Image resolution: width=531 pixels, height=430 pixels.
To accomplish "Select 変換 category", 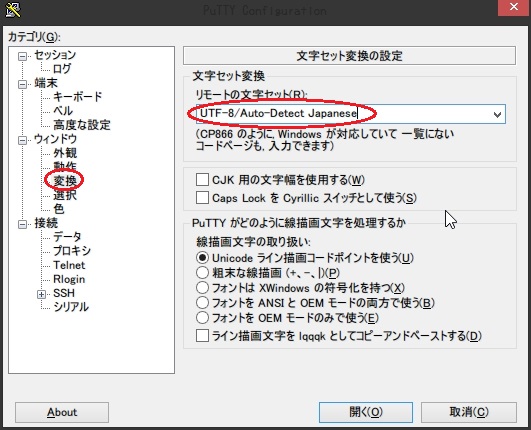I will (65, 181).
